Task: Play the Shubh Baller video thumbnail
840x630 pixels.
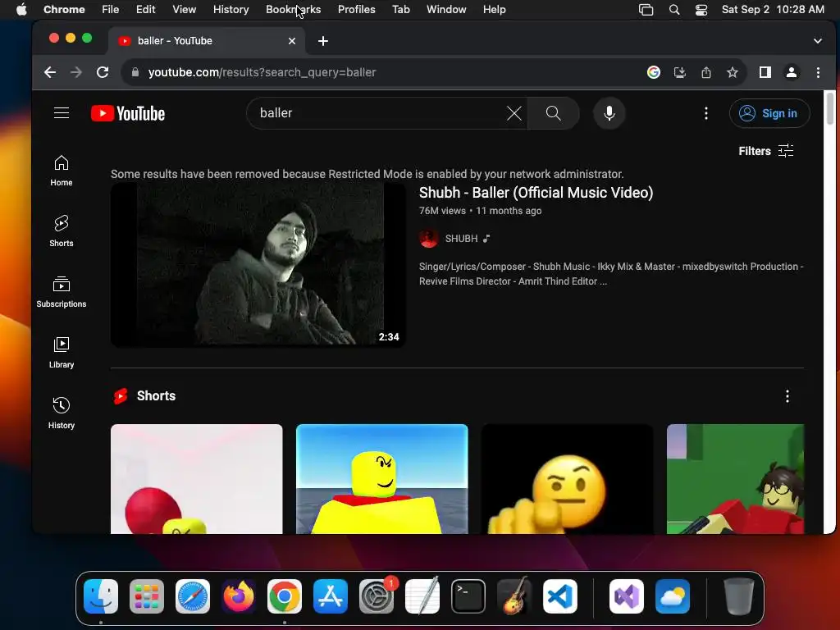Action: 258,265
